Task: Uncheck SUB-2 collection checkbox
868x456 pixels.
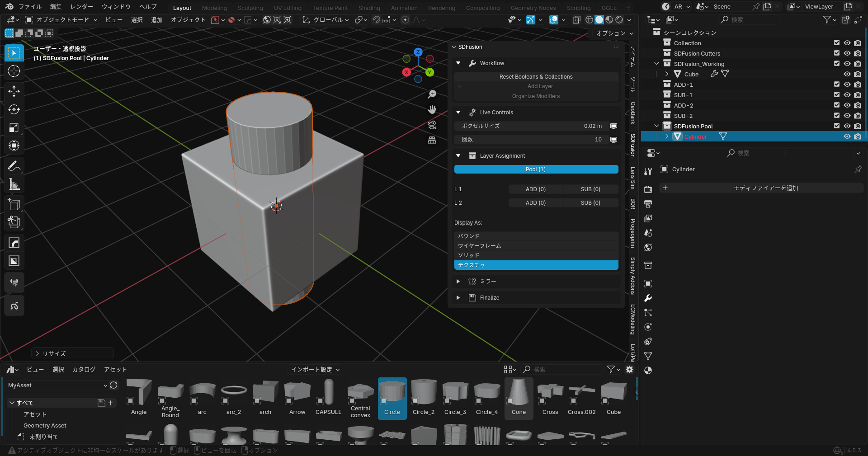Action: click(837, 116)
